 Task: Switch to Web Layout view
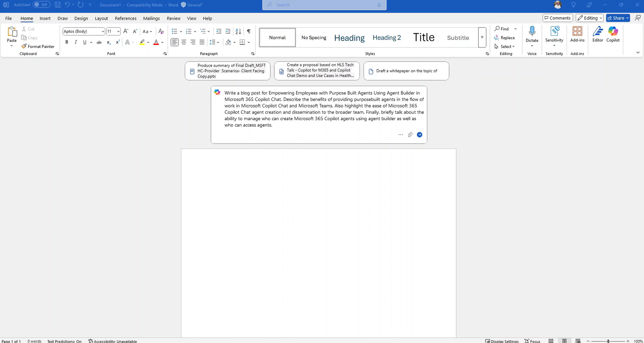578,341
